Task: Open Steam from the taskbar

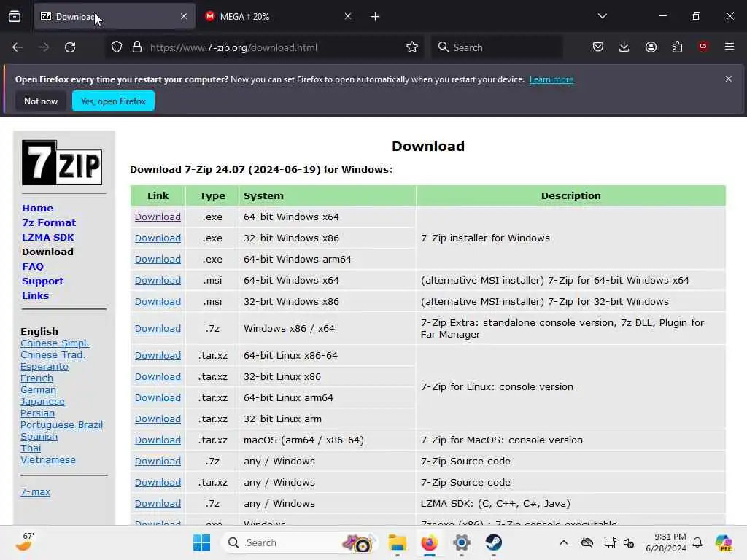Action: pyautogui.click(x=494, y=542)
